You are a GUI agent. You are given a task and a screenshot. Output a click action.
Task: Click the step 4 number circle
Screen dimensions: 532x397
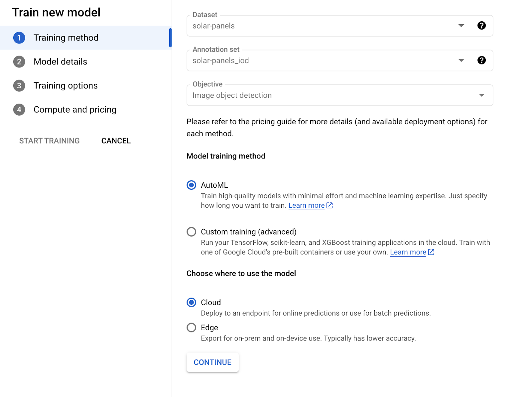(19, 110)
